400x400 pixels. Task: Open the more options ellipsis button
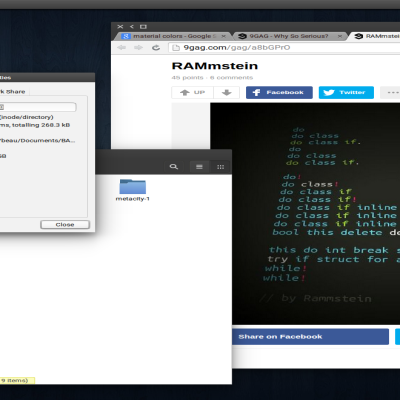point(391,92)
